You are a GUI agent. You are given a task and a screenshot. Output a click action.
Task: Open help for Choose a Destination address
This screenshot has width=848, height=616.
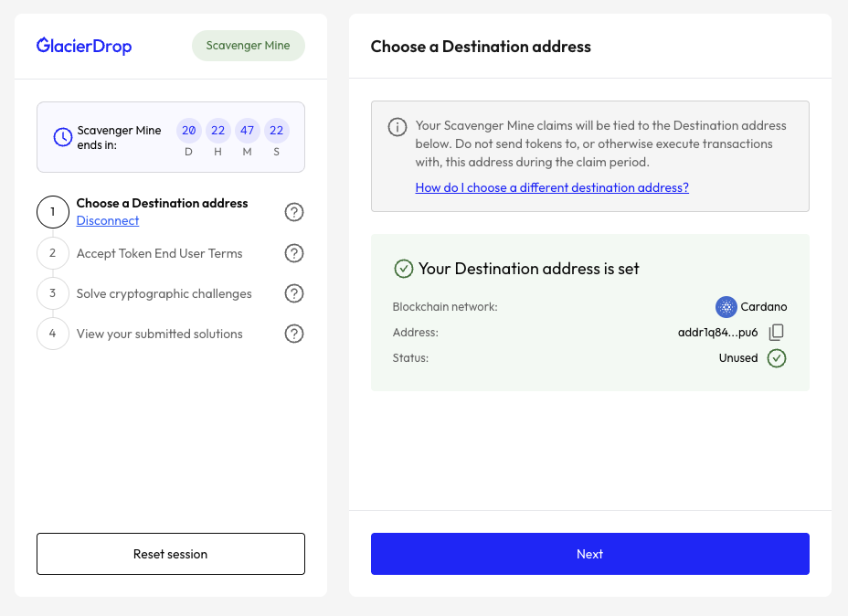294,212
